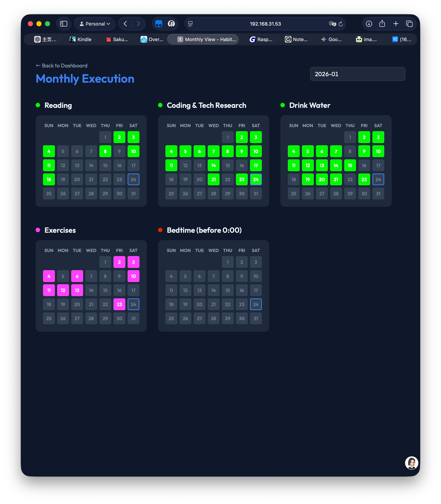Toggle the Safari sidebar icon
The image size is (441, 504).
coord(64,24)
